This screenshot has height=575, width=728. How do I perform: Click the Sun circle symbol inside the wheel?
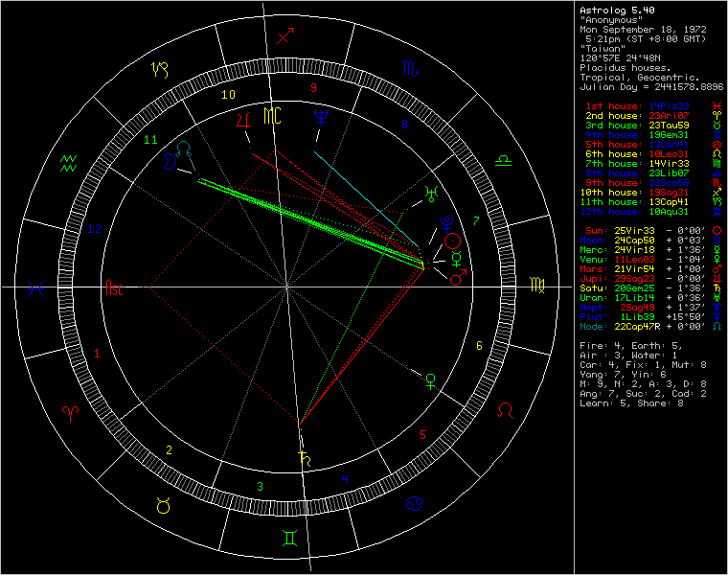click(453, 241)
